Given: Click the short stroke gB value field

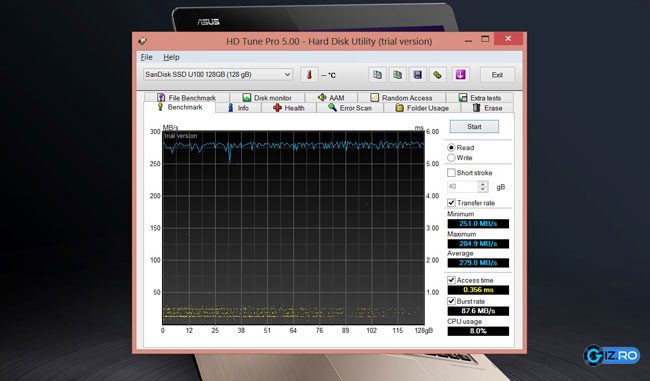Looking at the screenshot, I should click(463, 187).
